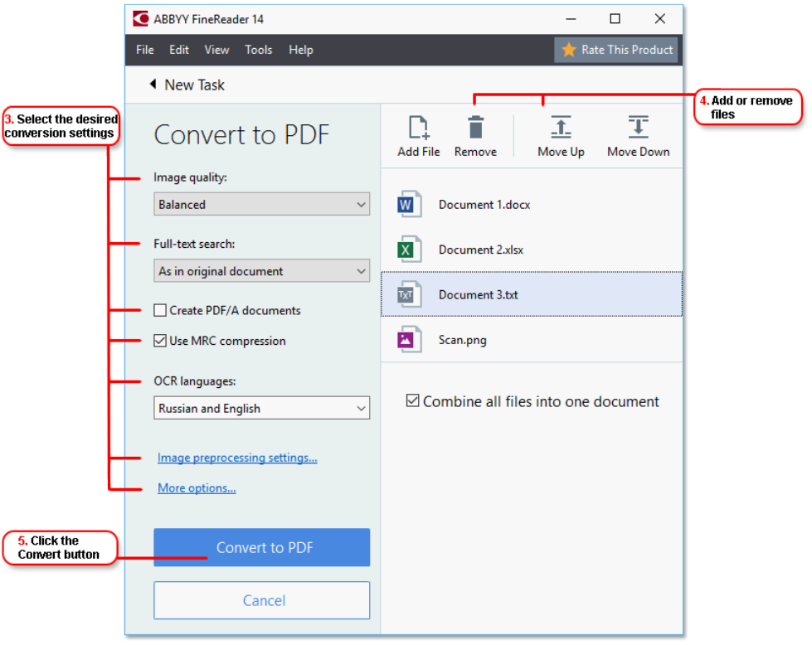Open the Edit menu
This screenshot has width=812, height=645.
pyautogui.click(x=178, y=50)
